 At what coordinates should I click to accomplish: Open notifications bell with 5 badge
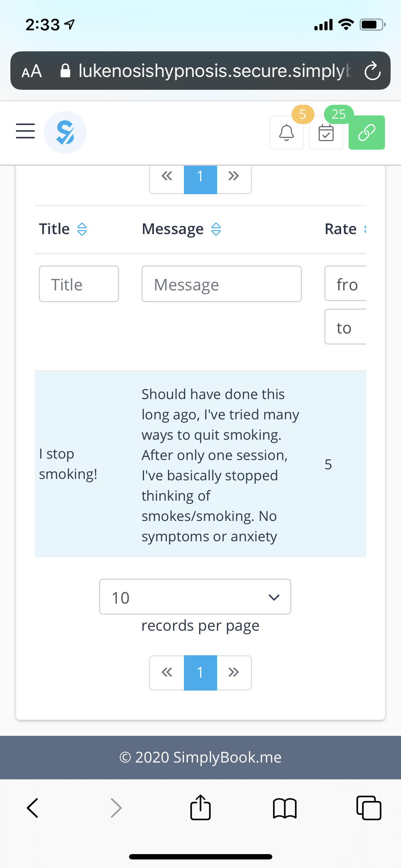pyautogui.click(x=287, y=133)
